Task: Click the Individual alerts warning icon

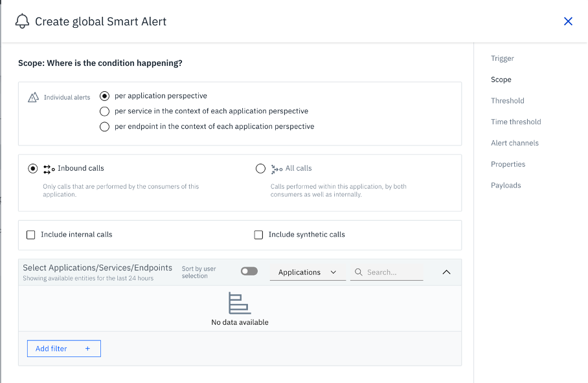Action: click(33, 97)
